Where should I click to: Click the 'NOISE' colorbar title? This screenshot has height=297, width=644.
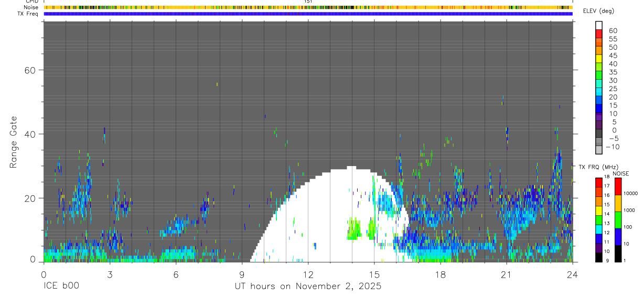click(620, 173)
